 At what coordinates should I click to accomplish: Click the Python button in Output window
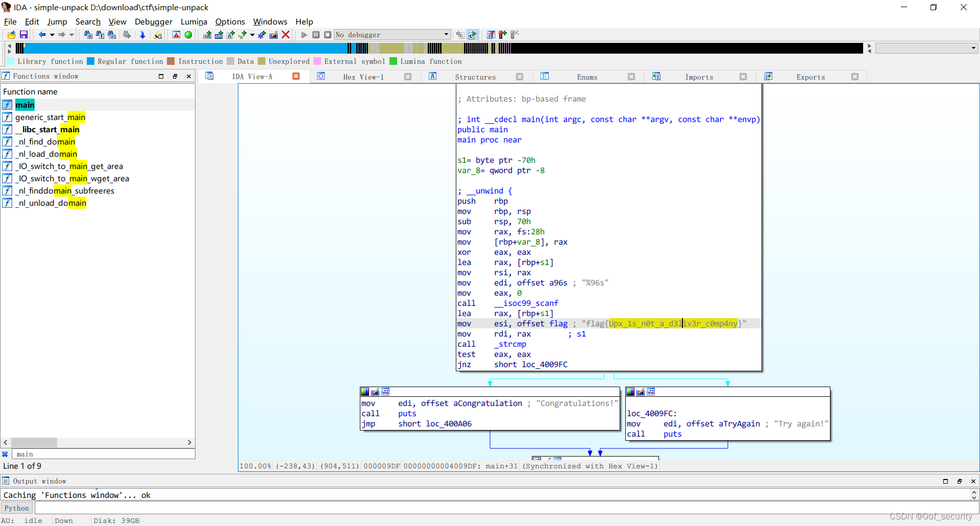coord(16,508)
